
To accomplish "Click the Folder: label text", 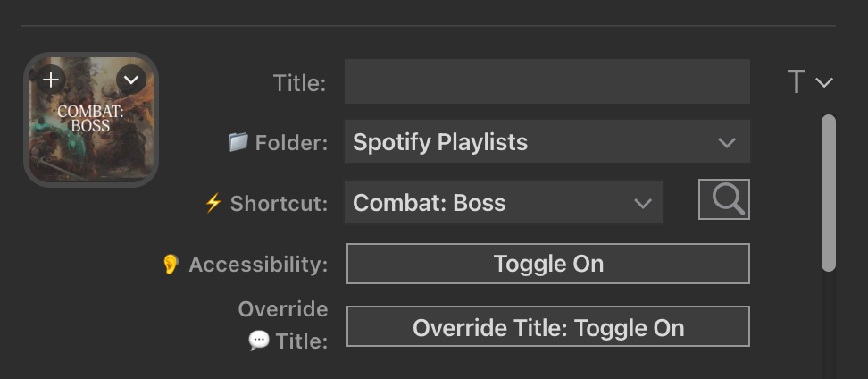I will pos(291,142).
